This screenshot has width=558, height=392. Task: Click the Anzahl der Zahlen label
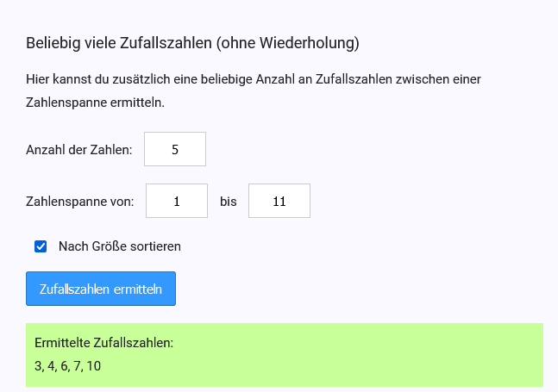(79, 150)
